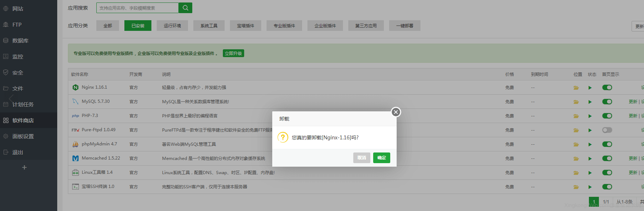Click the Nginx logo icon
Viewport: 644px width, 211px height.
coord(75,87)
